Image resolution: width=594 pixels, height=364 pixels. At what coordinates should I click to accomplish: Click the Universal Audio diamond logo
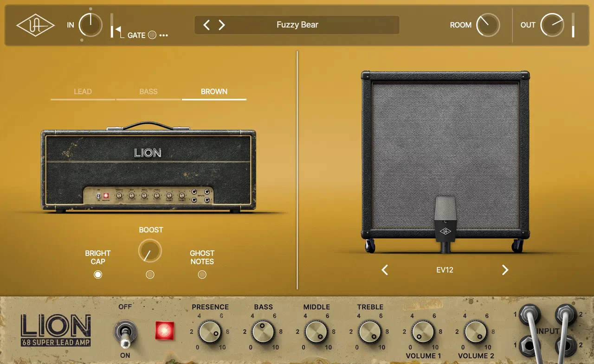tap(35, 26)
